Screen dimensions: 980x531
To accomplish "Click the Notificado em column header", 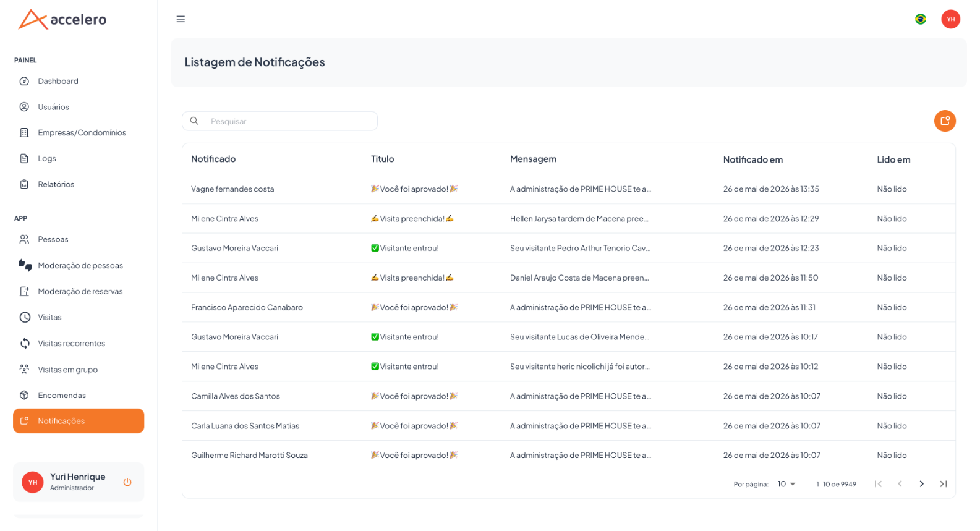I will [x=752, y=159].
